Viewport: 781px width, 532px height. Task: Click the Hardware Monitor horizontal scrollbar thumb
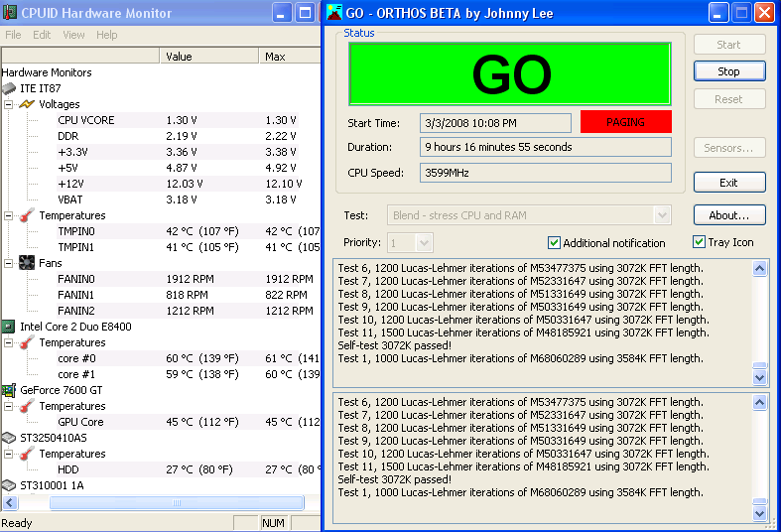click(177, 502)
